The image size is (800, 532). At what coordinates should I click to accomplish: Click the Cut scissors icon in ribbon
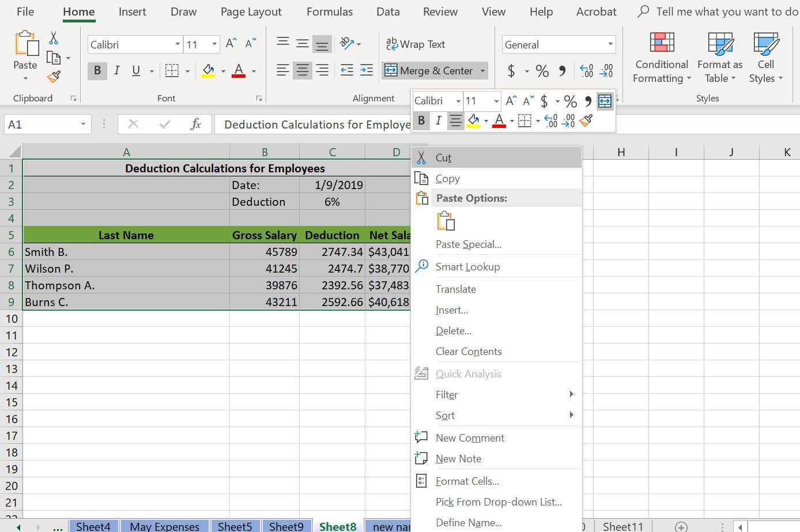pos(54,38)
